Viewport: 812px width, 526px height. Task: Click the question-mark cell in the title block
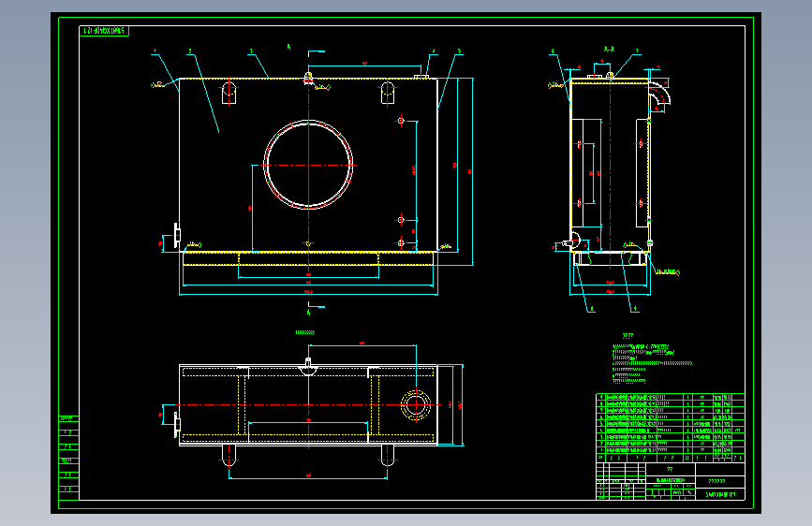point(720,481)
